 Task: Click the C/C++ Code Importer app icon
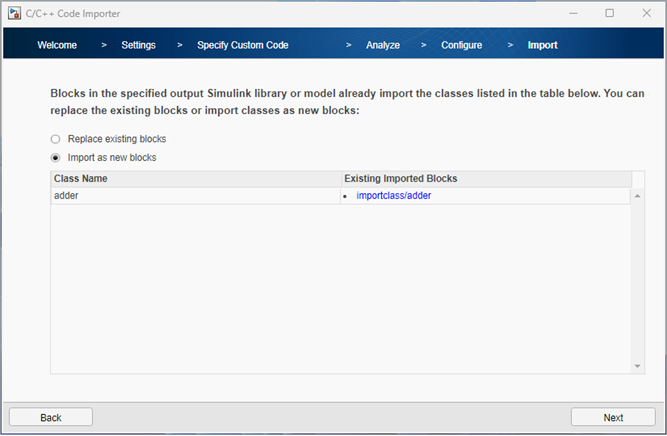point(14,13)
